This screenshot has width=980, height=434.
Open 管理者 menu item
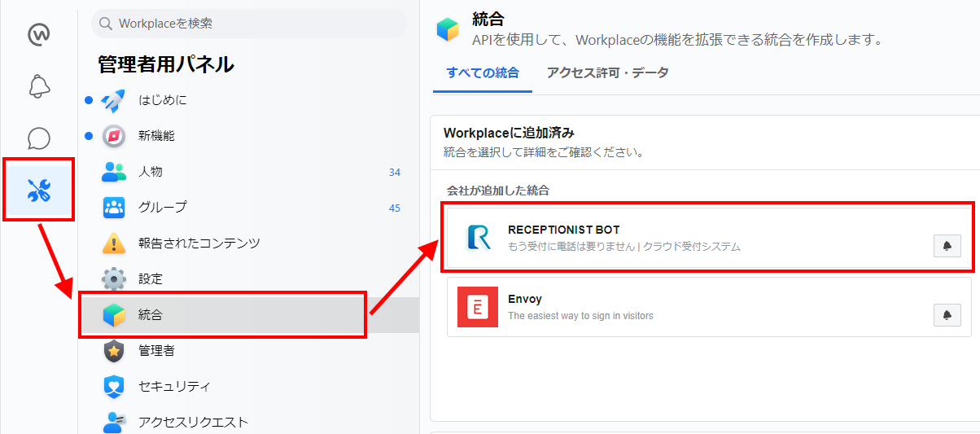pyautogui.click(x=248, y=350)
